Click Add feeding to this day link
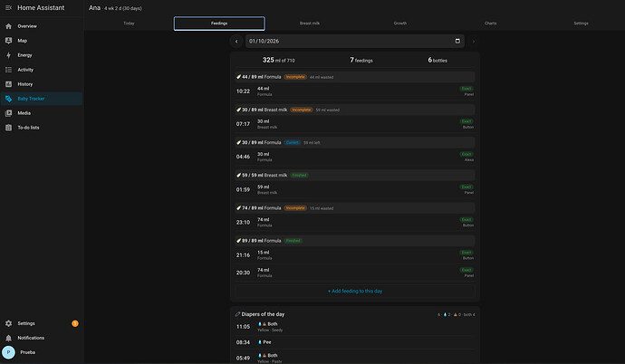625x364 pixels. pyautogui.click(x=355, y=292)
